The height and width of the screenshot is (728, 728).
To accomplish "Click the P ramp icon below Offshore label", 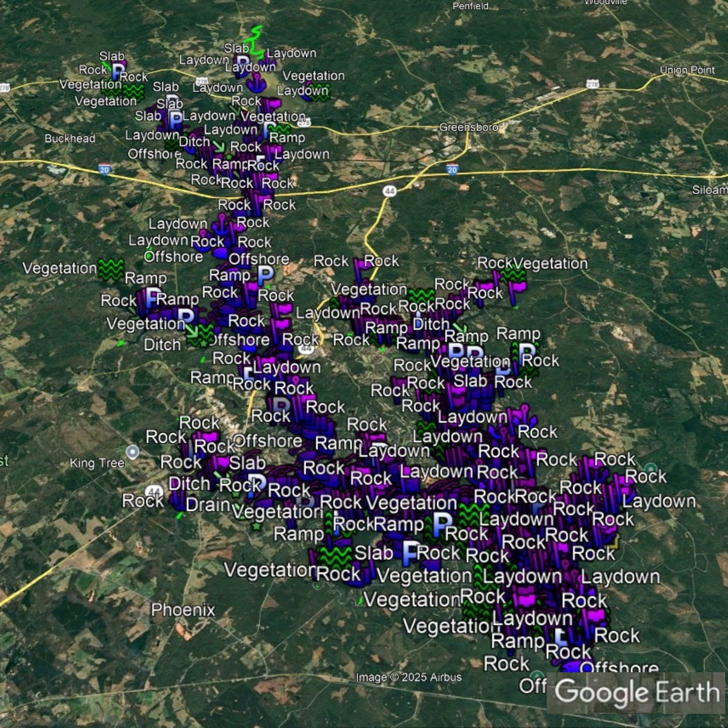I will (x=265, y=275).
